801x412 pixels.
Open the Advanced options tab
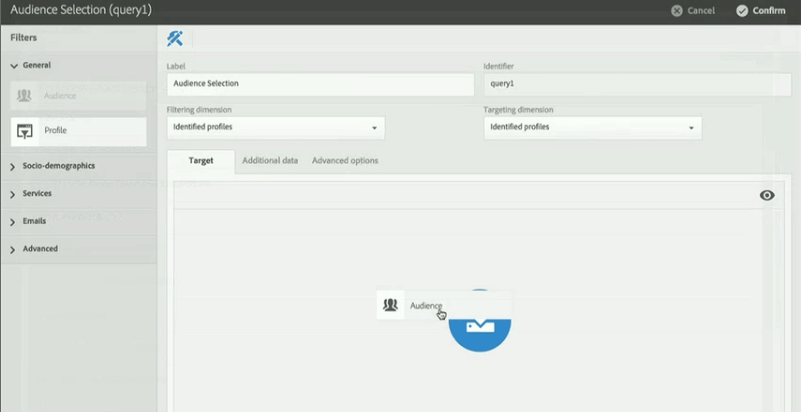(x=345, y=160)
